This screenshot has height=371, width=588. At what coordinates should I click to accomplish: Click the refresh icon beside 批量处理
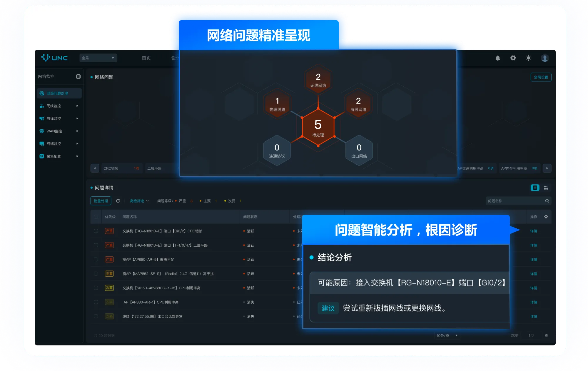pos(118,201)
